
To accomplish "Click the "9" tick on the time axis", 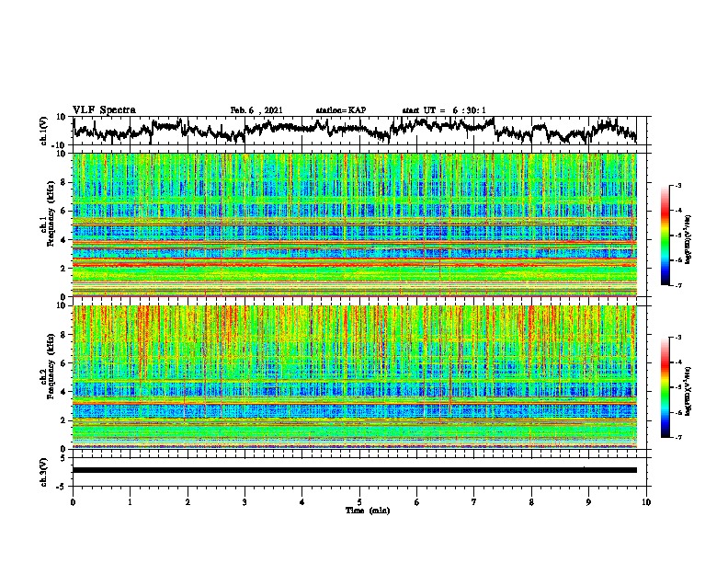I will coord(588,502).
